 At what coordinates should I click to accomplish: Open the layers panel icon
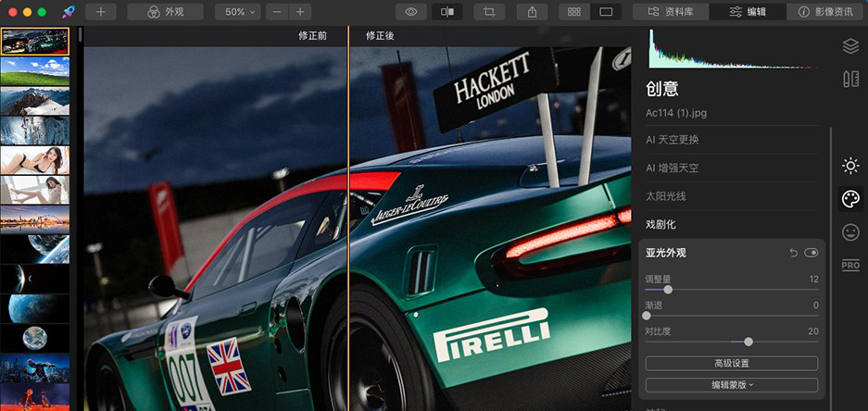(850, 46)
